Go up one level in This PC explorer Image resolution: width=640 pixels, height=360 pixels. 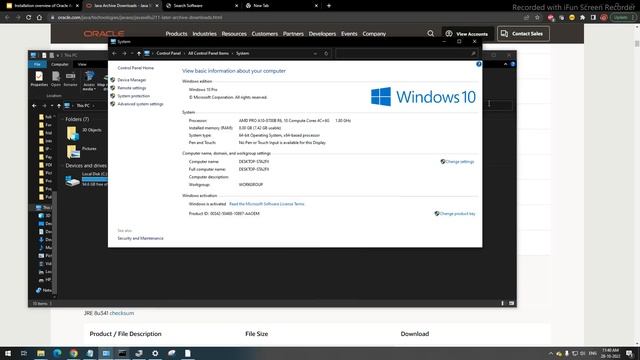point(59,106)
